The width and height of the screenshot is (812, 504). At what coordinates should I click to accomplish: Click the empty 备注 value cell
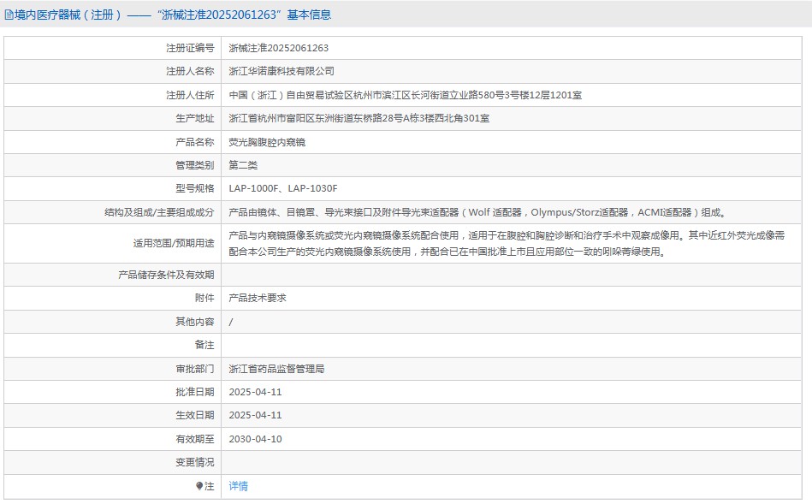pos(515,345)
